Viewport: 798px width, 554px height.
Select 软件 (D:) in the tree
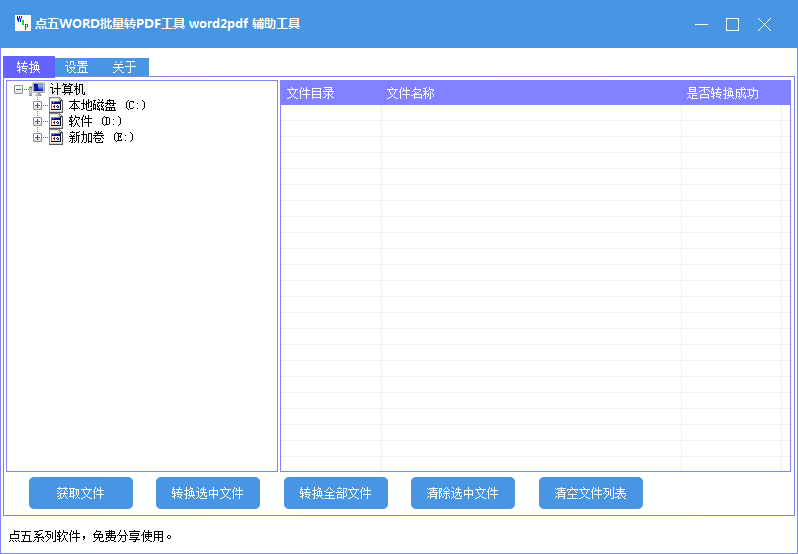[95, 122]
